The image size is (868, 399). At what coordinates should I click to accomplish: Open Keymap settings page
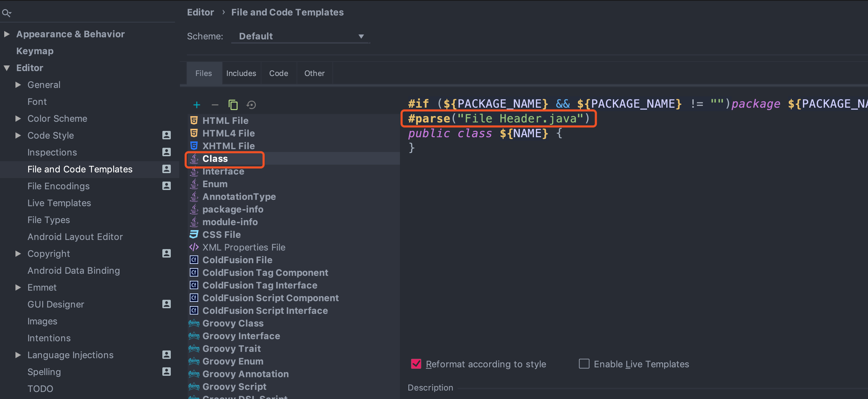(35, 51)
